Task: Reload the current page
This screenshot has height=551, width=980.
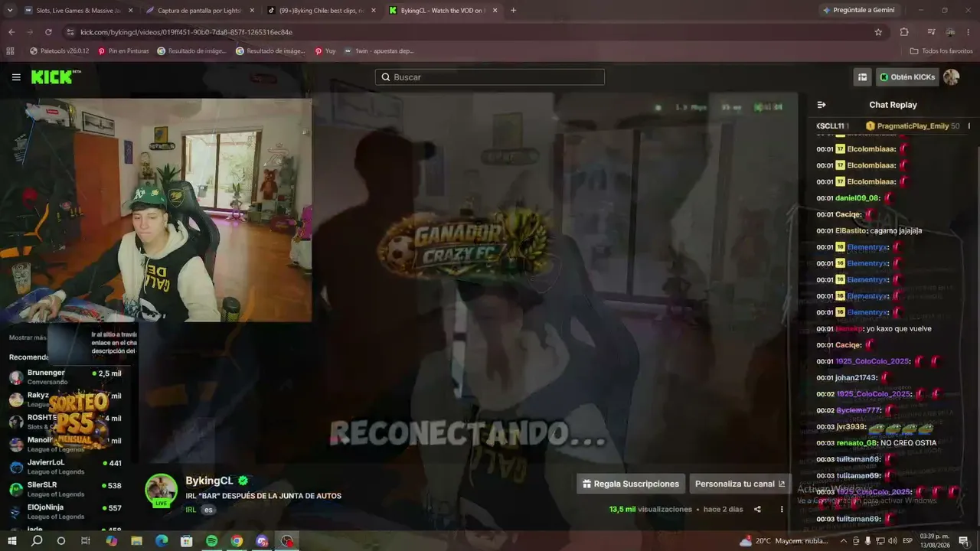Action: pos(48,32)
